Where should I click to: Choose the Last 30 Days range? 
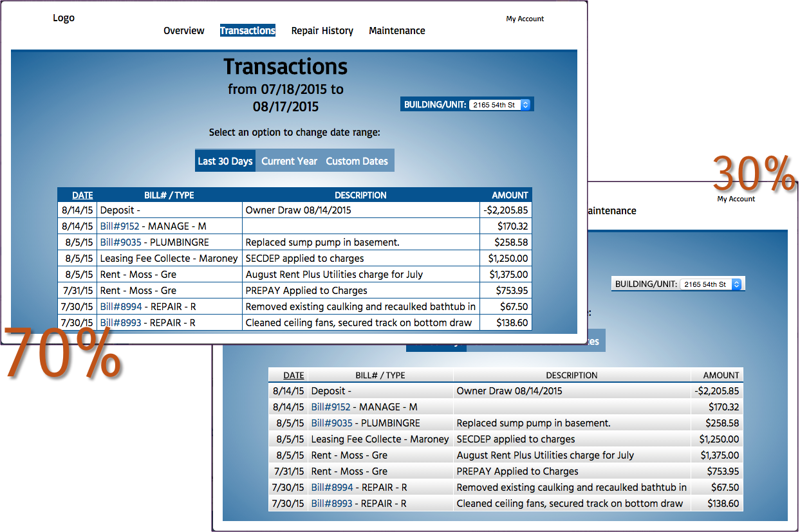225,161
